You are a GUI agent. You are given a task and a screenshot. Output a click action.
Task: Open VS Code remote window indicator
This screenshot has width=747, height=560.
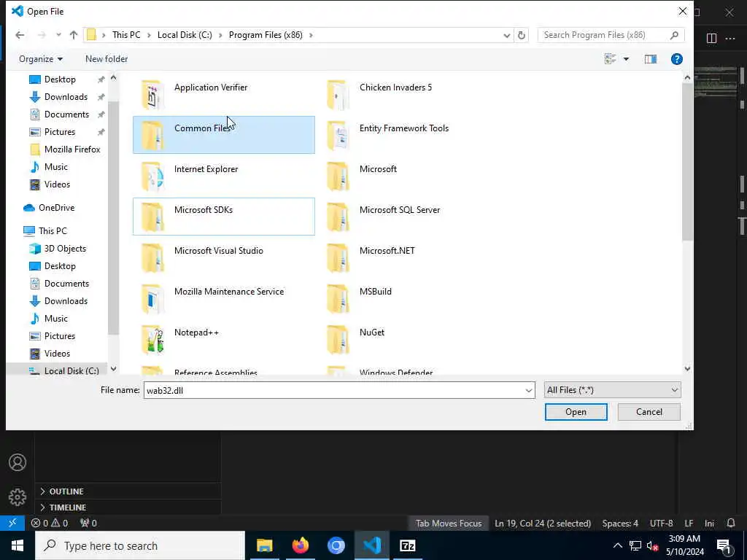(12, 523)
